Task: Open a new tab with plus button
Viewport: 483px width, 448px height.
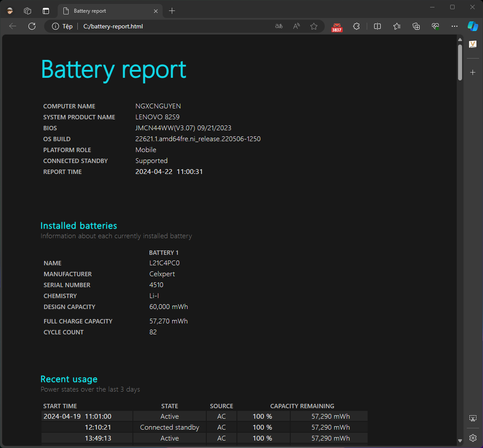Action: [172, 11]
